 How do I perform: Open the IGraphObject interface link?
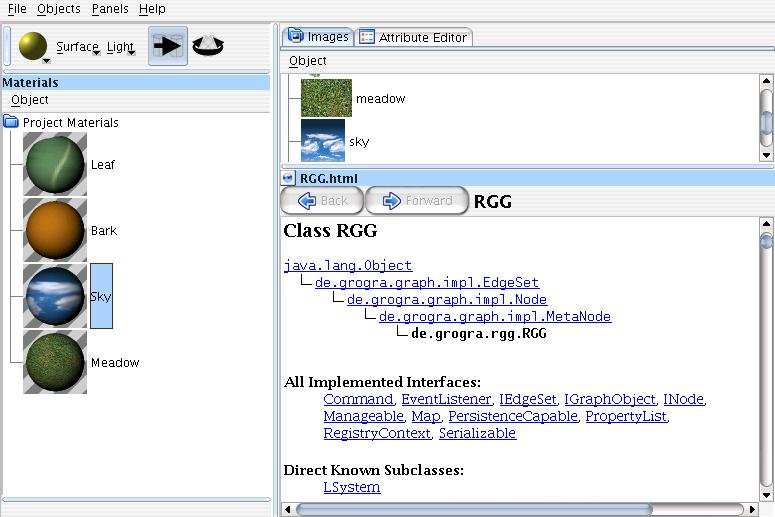(610, 399)
